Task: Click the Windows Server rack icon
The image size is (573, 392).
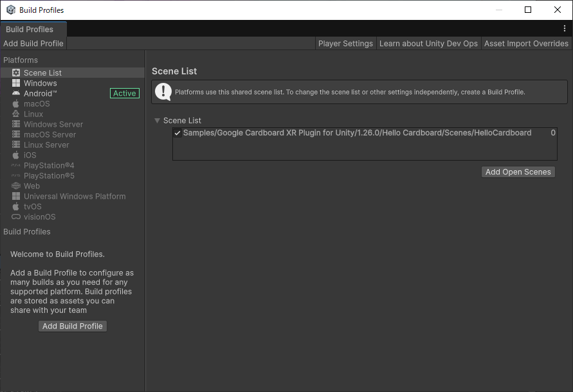Action: point(16,124)
